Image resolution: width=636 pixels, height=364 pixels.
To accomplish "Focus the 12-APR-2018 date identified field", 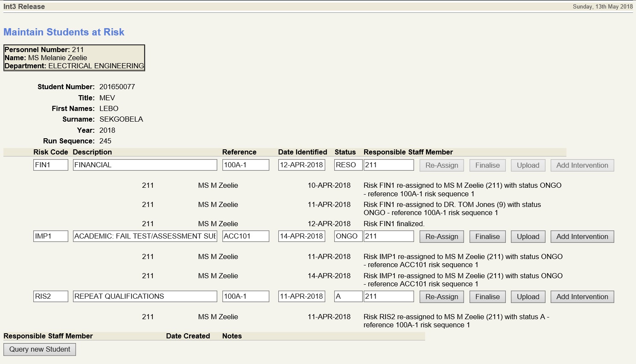I will point(301,165).
